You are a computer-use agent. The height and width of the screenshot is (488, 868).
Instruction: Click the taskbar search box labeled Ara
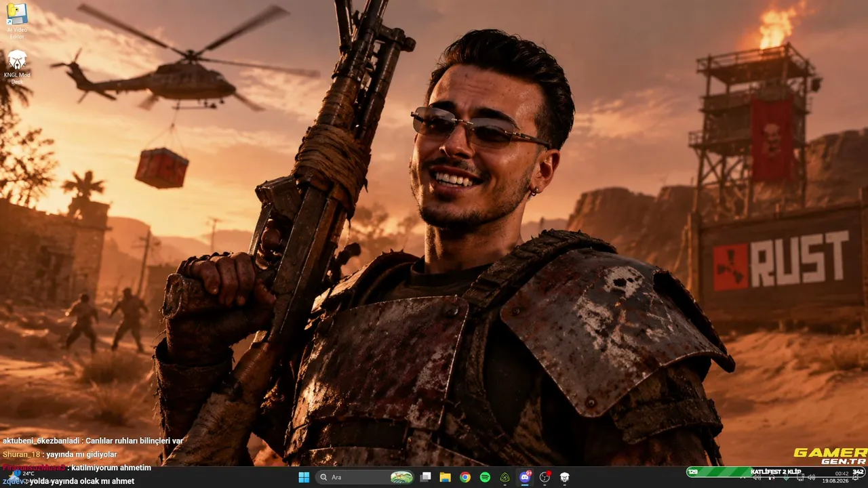[x=366, y=477]
